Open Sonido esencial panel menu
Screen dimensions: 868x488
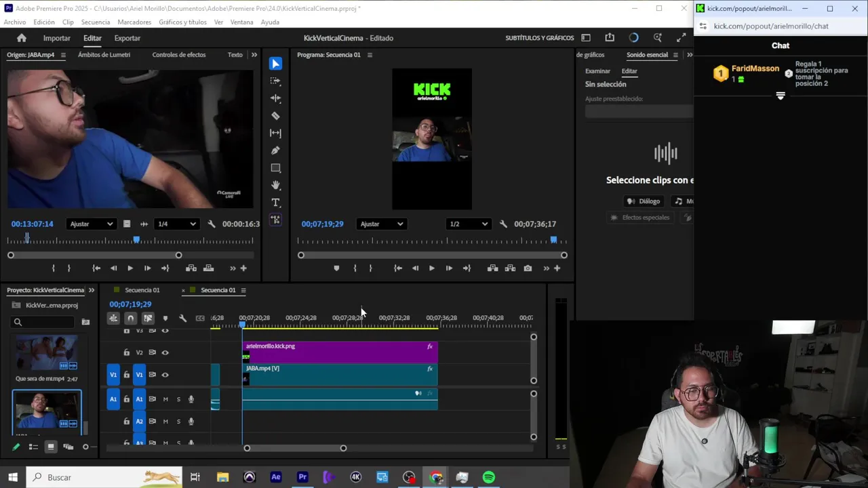click(x=675, y=55)
